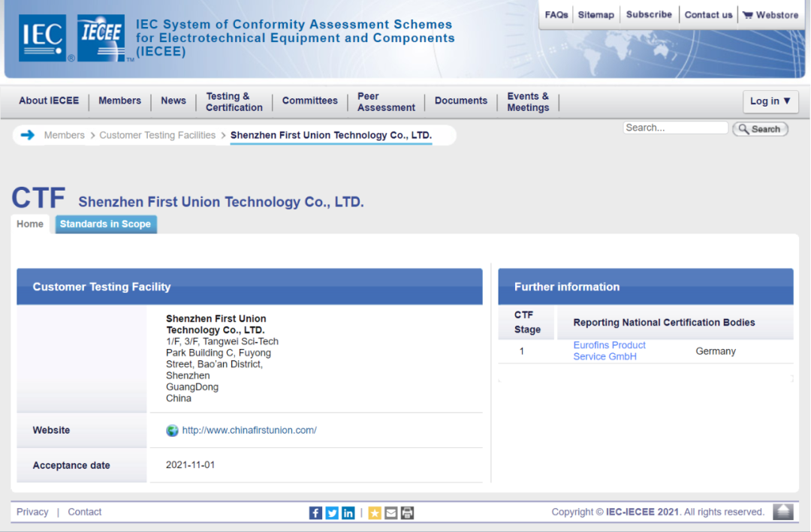The width and height of the screenshot is (811, 532).
Task: Open the Documents menu
Action: [x=461, y=101]
